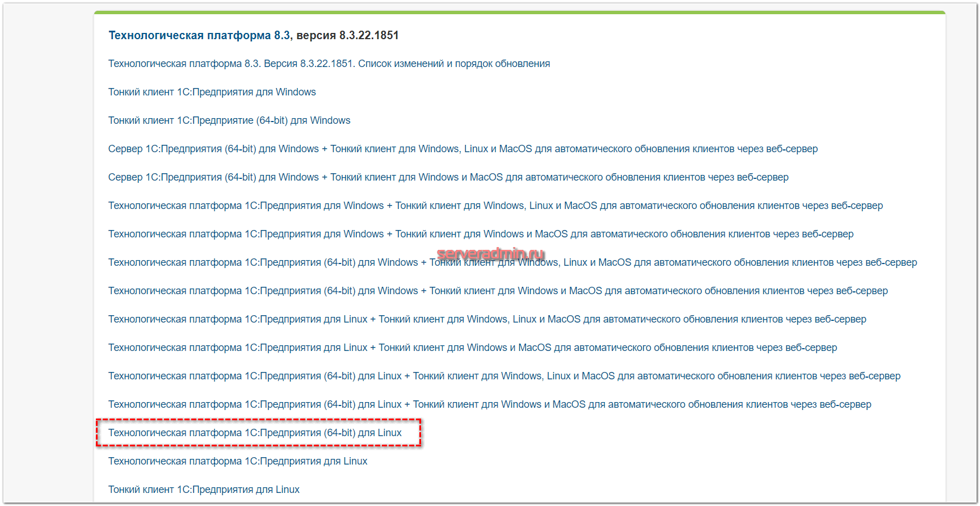Click the green bar atop the panel
The image size is (980, 506).
(x=519, y=12)
